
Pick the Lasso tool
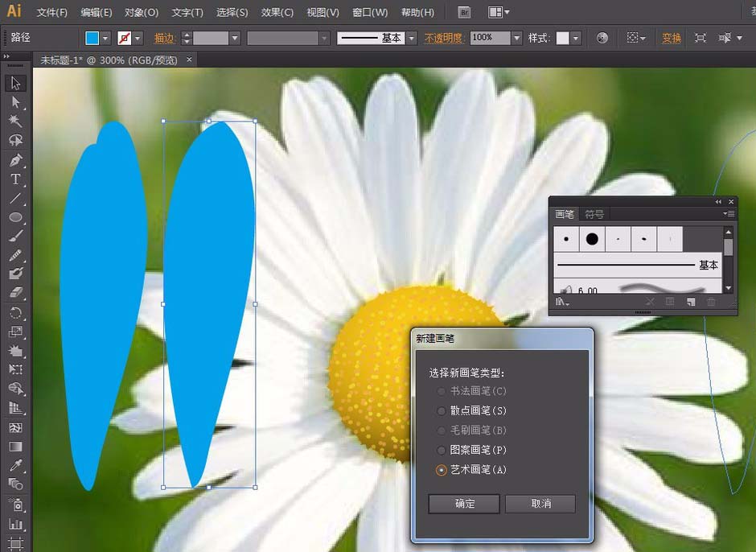coord(15,140)
